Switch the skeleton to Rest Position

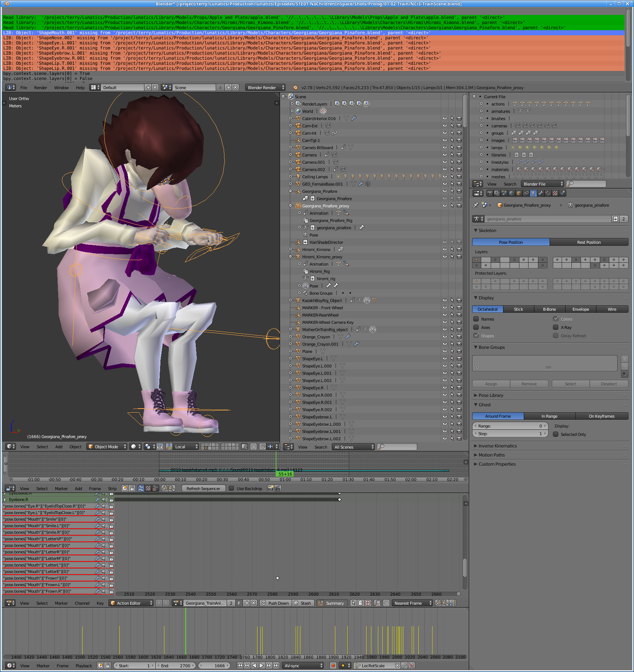click(589, 242)
